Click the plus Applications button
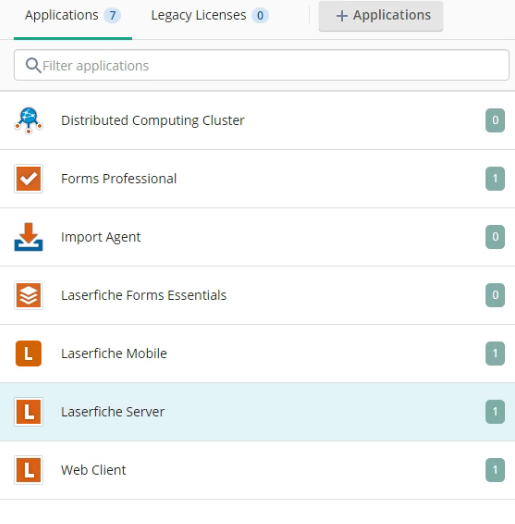515x524 pixels. coord(381,16)
